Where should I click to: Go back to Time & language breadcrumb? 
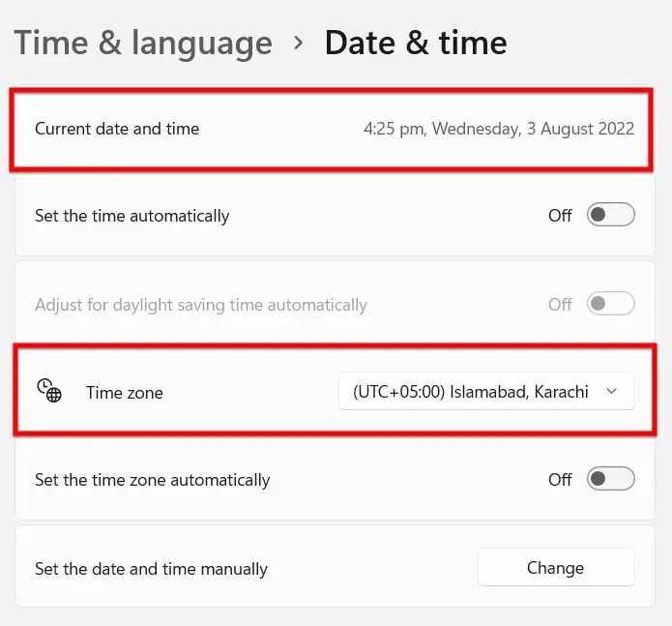point(143,43)
